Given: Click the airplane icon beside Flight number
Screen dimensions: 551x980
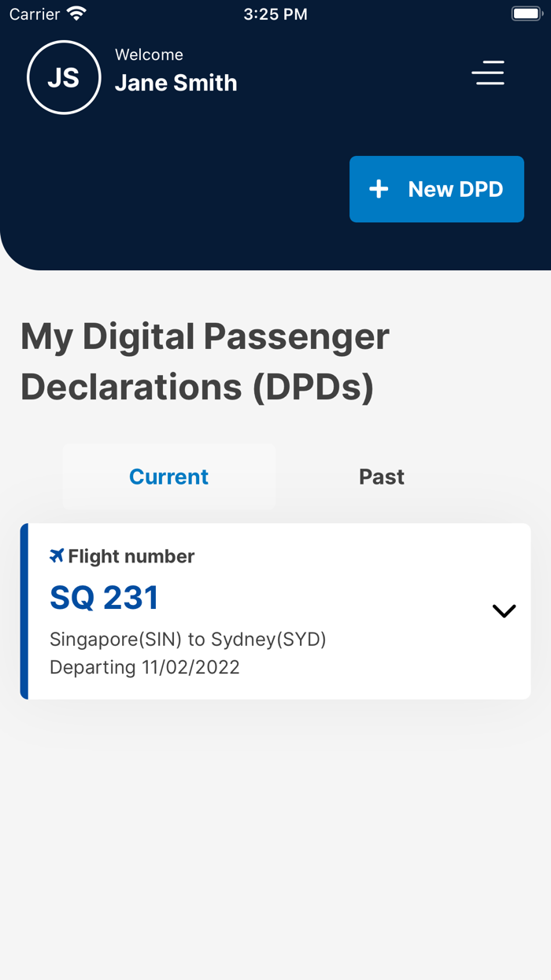Looking at the screenshot, I should [x=55, y=555].
